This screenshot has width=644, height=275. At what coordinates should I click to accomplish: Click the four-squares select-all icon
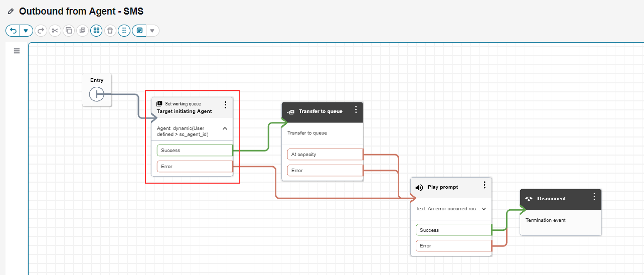tap(96, 31)
